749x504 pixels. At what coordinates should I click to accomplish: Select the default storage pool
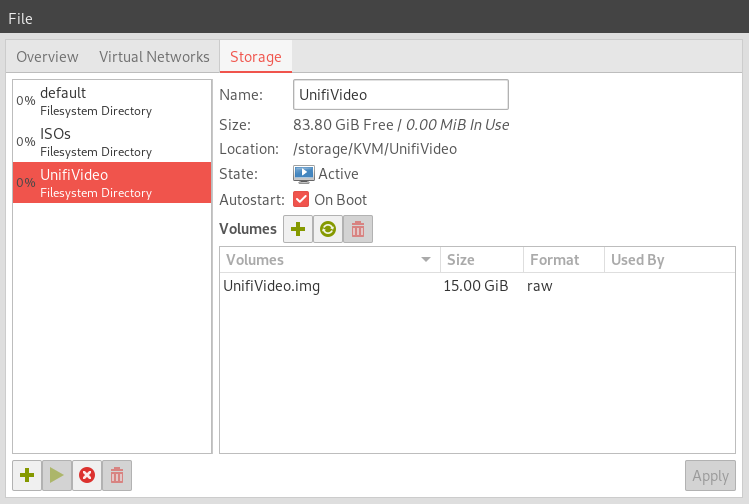(112, 101)
